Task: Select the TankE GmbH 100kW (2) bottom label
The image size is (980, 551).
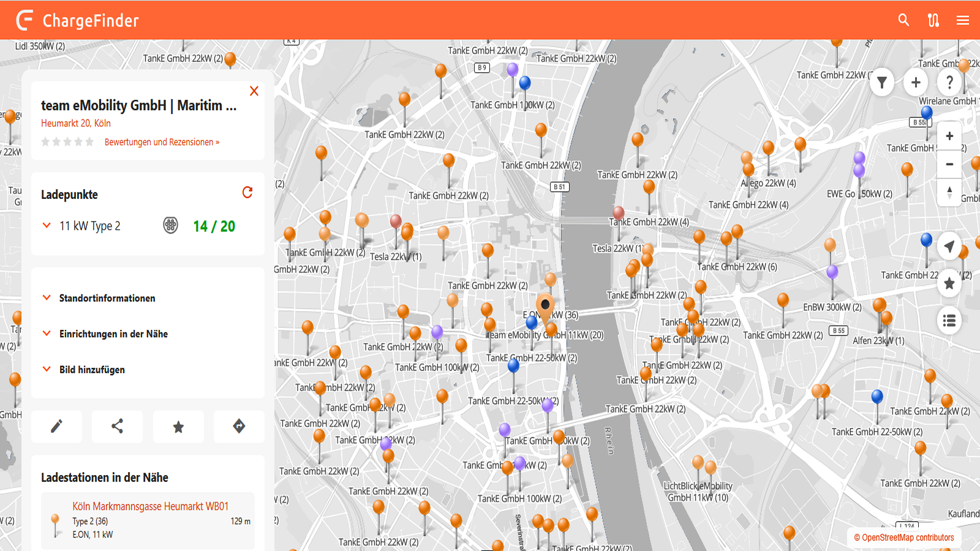Action: click(x=519, y=498)
